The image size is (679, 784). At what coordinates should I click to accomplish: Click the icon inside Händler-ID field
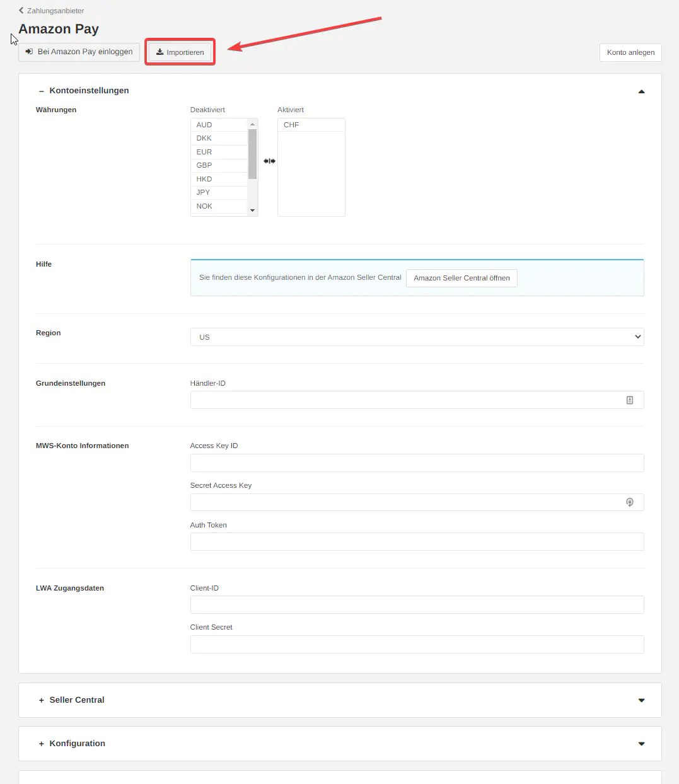629,400
